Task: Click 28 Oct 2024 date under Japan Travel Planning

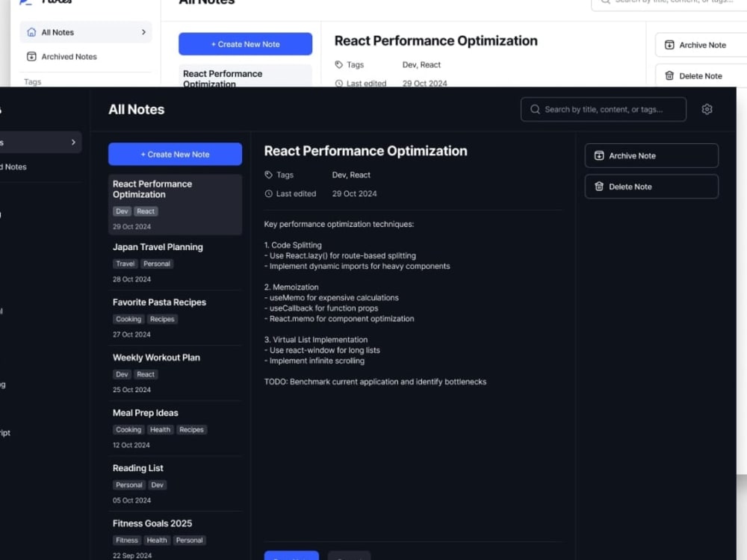Action: pyautogui.click(x=131, y=279)
